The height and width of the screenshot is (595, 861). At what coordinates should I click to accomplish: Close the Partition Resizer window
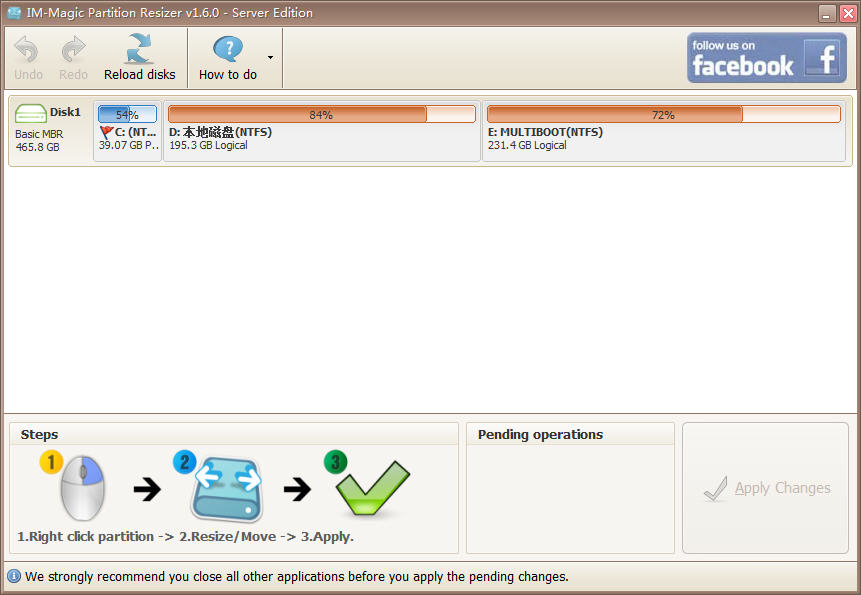pos(848,13)
